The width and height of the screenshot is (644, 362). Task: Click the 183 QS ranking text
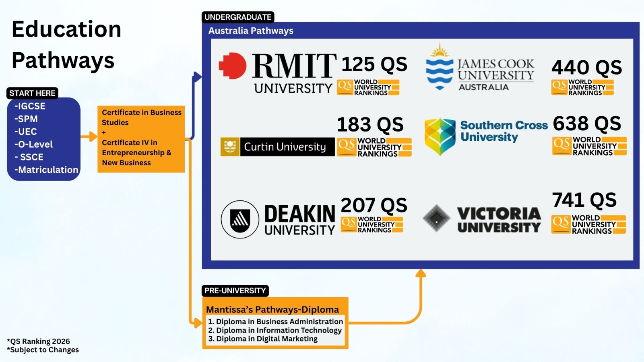[370, 125]
